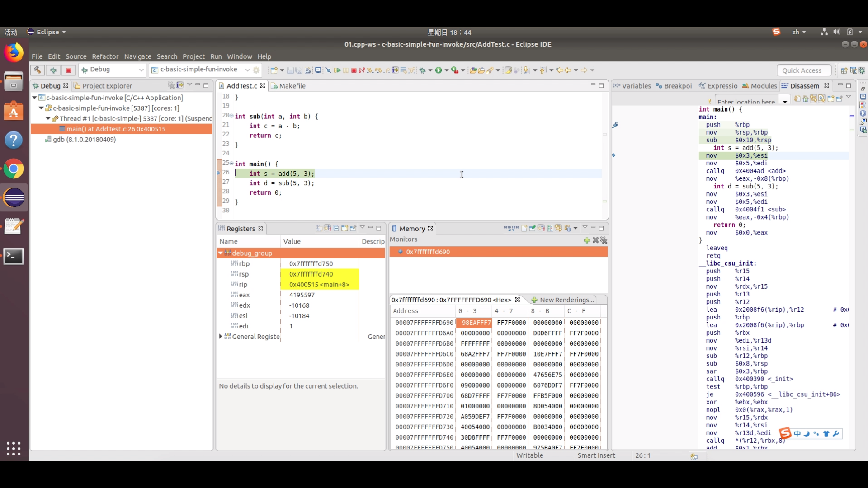Collapse Thread #1 tree node

pos(48,118)
